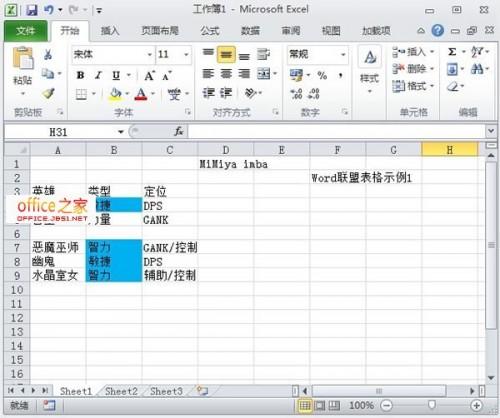Switch to the 视图 View tab
Viewport: 500px width, 418px height.
pos(331,31)
